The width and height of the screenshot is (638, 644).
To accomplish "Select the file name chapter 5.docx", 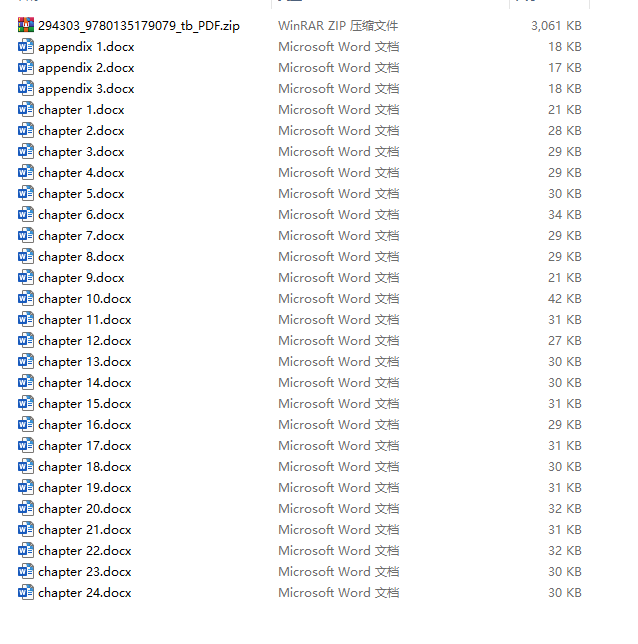I will (x=81, y=194).
